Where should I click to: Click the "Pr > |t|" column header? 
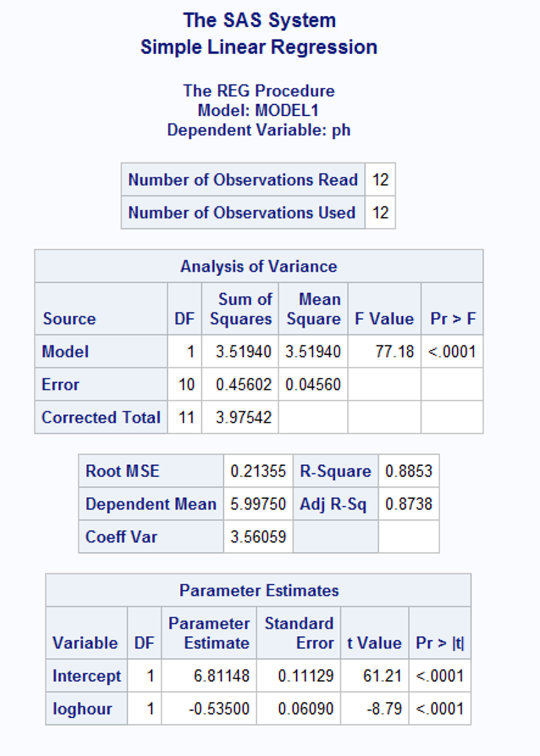pyautogui.click(x=440, y=643)
